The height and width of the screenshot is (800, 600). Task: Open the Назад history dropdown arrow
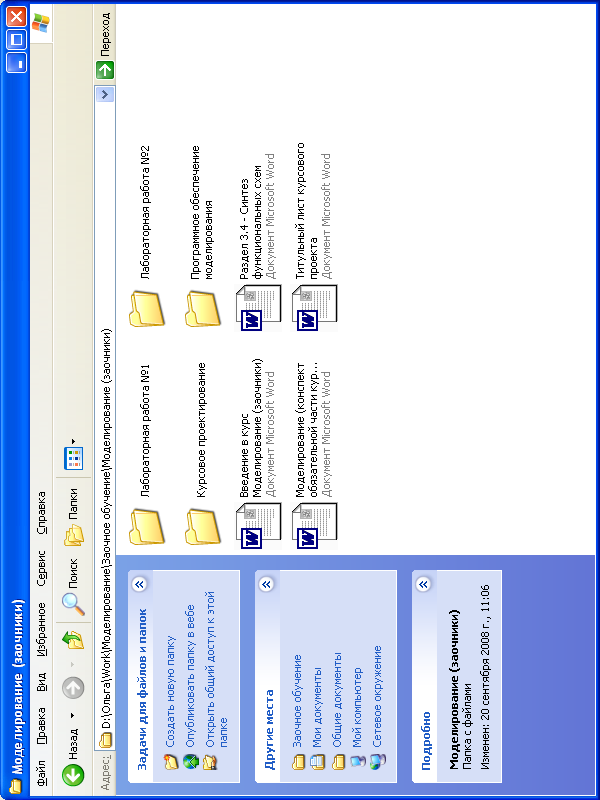pyautogui.click(x=73, y=716)
